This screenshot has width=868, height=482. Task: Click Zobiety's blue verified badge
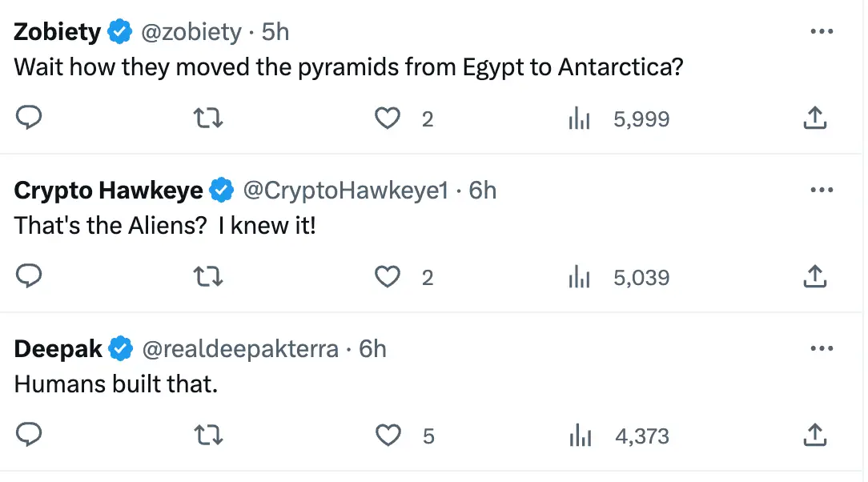119,30
